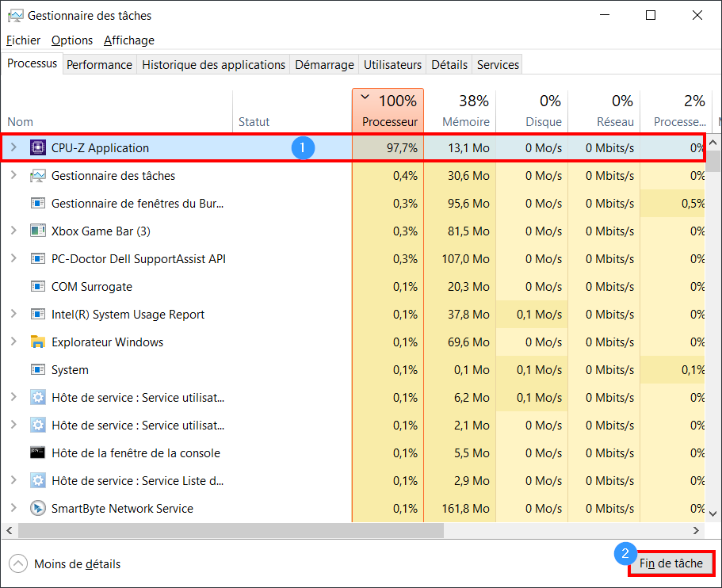Sort by the Processeur column header
The image size is (722, 588).
tap(388, 110)
